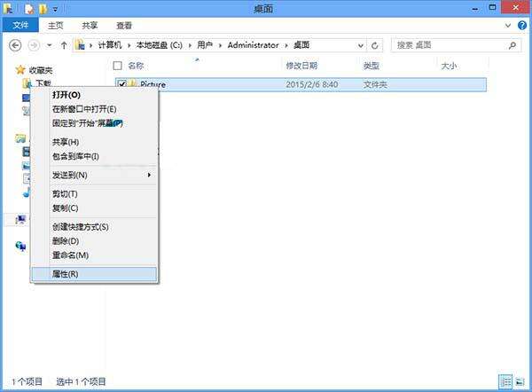Viewport: 532px width, 392px height.
Task: Click the libraries icon in sidebar
Action: click(20, 138)
